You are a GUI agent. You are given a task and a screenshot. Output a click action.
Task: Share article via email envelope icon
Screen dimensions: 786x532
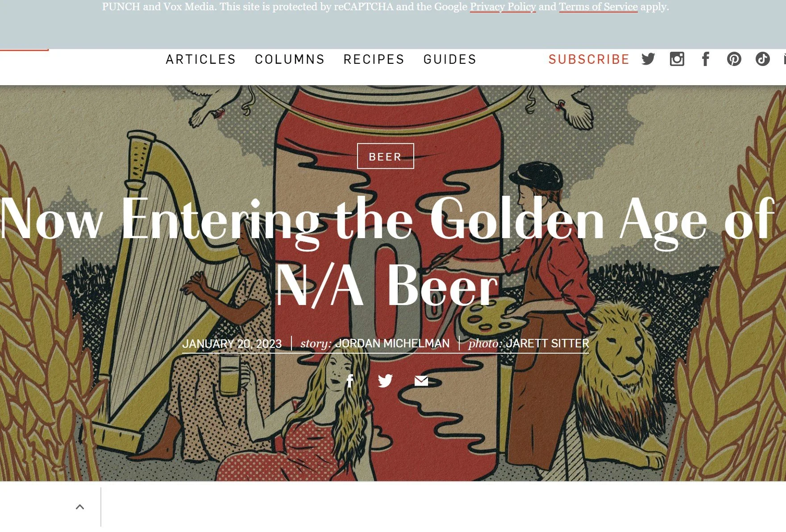[x=421, y=380]
